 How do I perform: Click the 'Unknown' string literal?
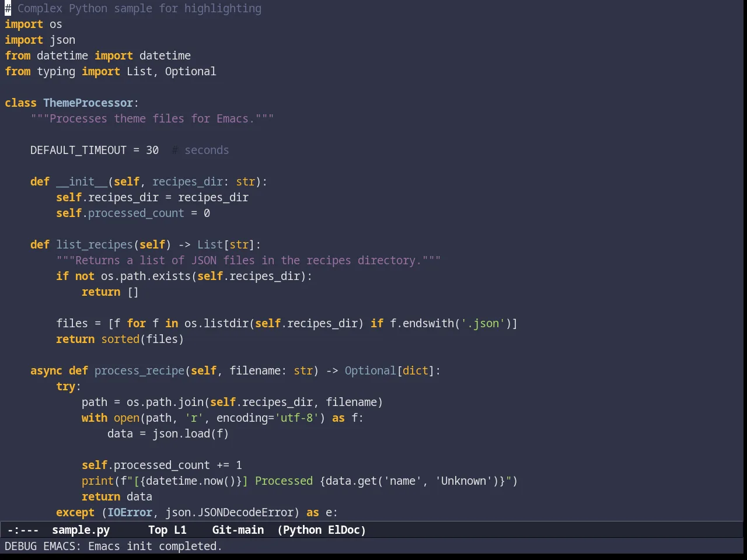[x=463, y=481]
